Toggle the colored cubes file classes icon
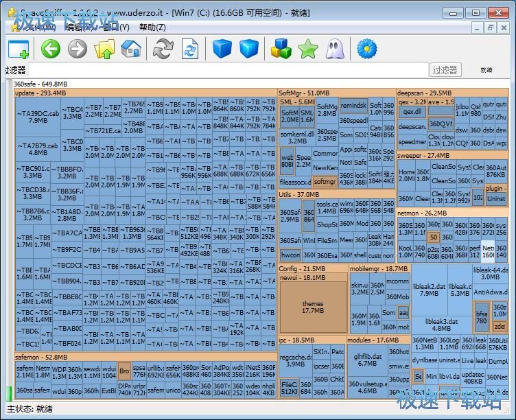516x420 pixels. click(x=281, y=49)
